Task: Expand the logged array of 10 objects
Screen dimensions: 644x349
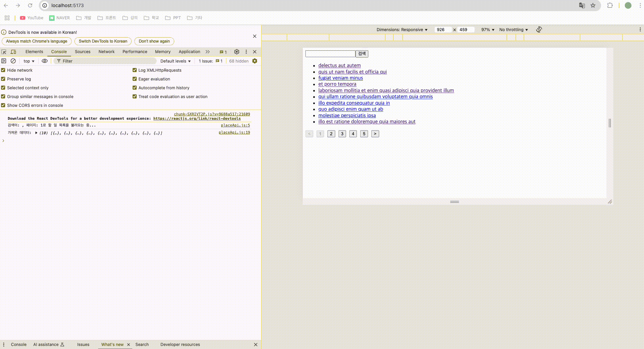Action: (36, 133)
